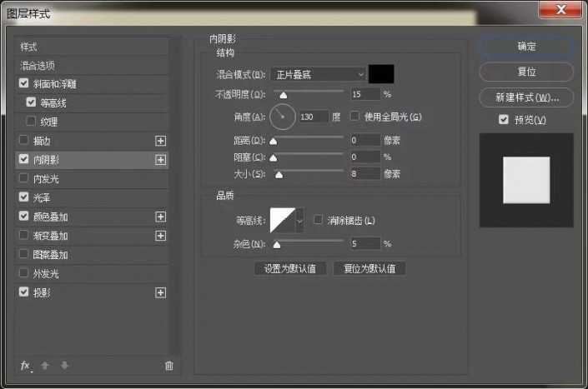Click plus icon beside 颜色叠加

point(161,217)
